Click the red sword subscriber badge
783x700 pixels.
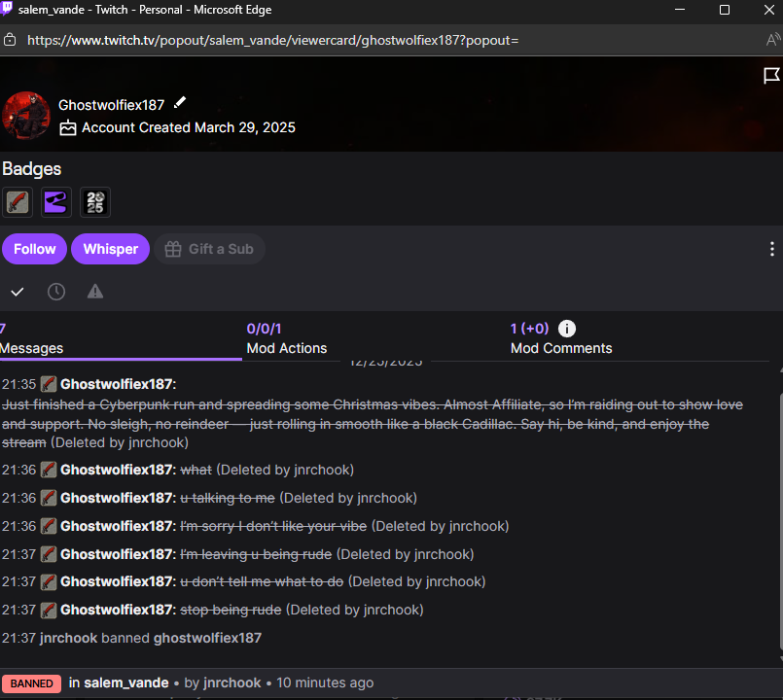pyautogui.click(x=18, y=202)
